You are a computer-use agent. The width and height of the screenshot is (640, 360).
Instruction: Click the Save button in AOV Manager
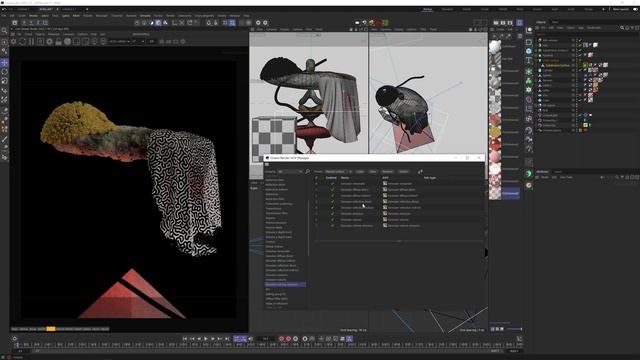coord(373,172)
